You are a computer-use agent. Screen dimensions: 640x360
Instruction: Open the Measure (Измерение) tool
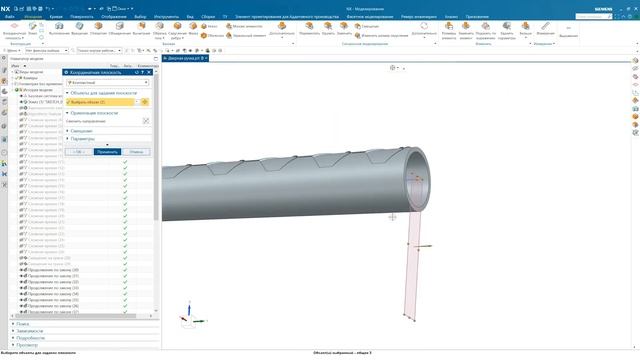pos(545,29)
